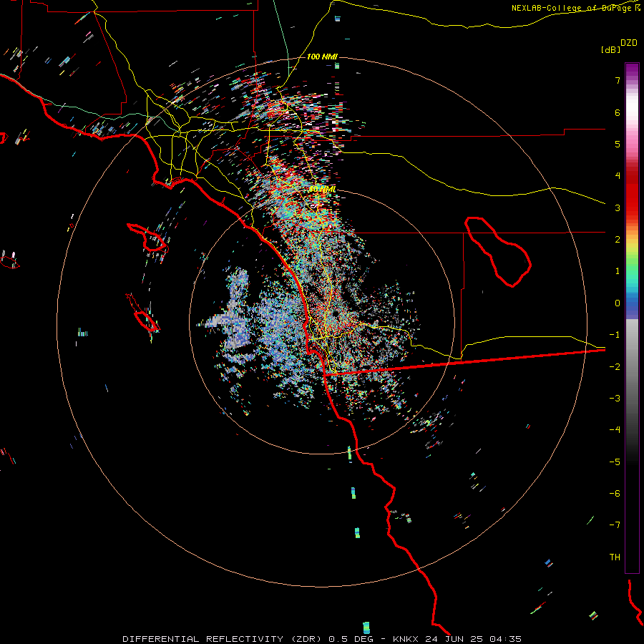Click the 7 value on color scale
Image resolution: width=644 pixels, height=644 pixels.
[618, 80]
